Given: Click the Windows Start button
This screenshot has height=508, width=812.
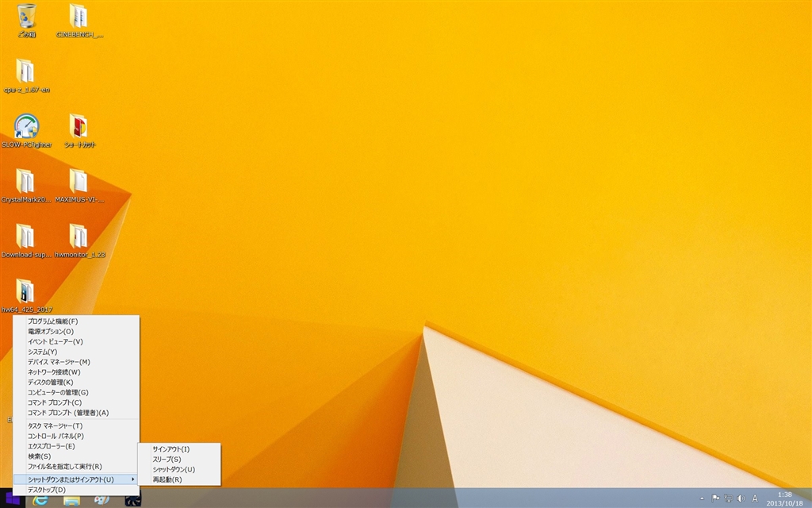Looking at the screenshot, I should coord(12,499).
